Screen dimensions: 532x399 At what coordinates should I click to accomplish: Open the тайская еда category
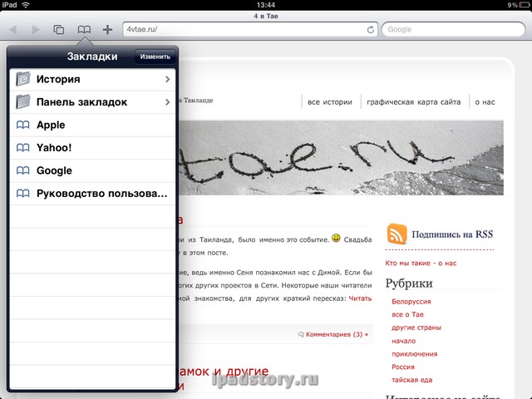(x=412, y=380)
